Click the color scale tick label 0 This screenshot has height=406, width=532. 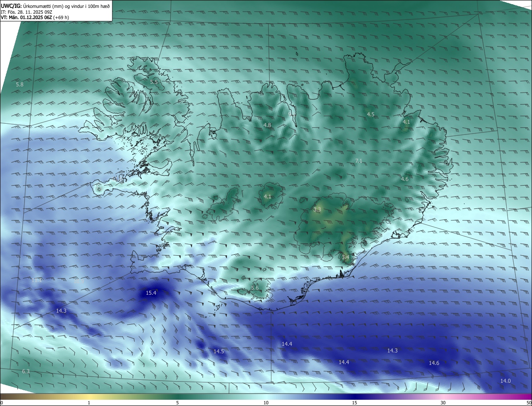point(2,403)
